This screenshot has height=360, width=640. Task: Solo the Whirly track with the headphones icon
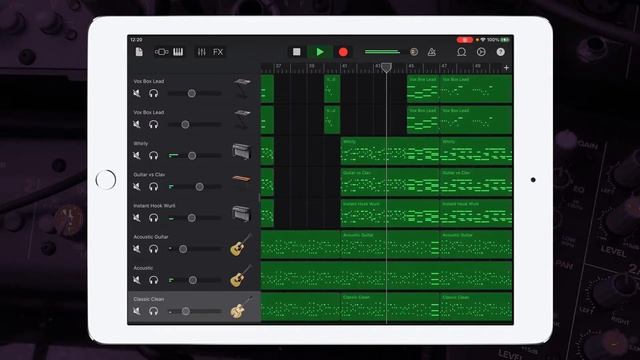153,156
